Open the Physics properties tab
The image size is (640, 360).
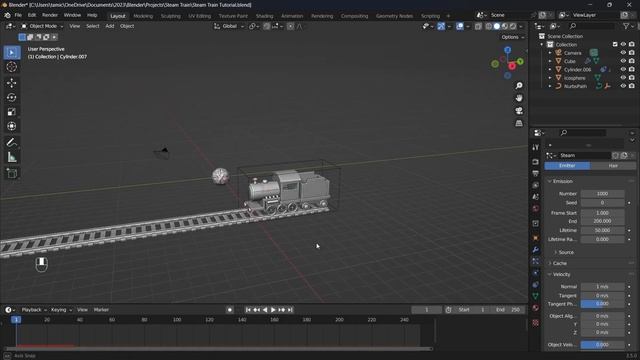pos(536,273)
